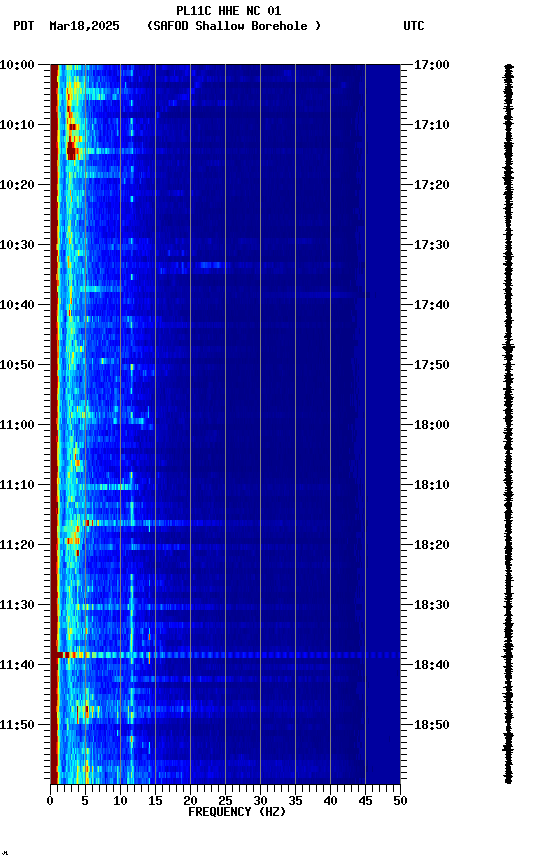Click the 40 Hz frequency tick label

coord(330,801)
